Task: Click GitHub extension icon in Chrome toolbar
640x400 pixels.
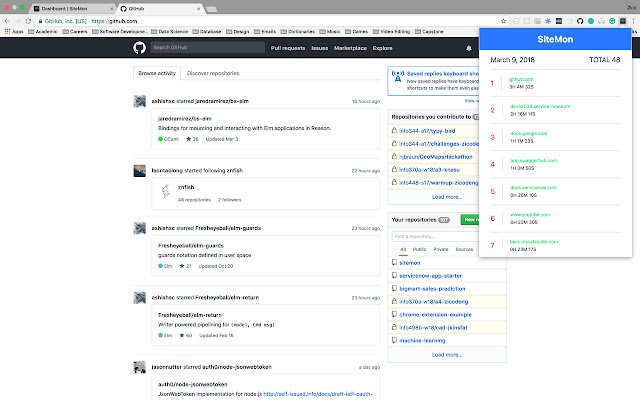Action: point(580,21)
